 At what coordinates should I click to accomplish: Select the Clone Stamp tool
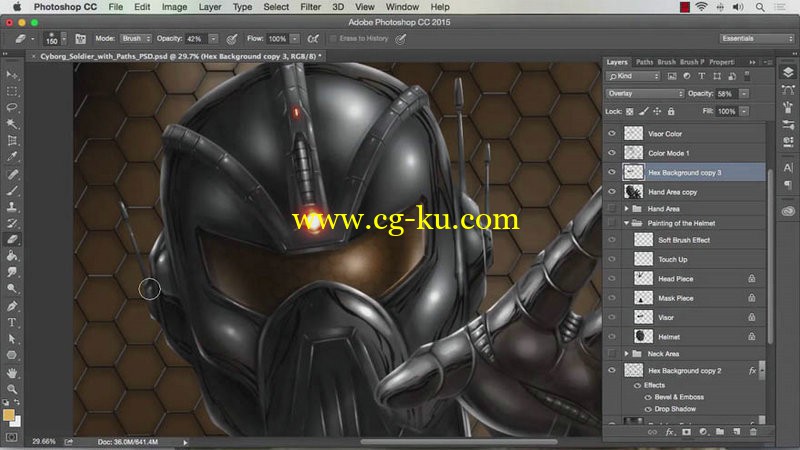[x=12, y=207]
